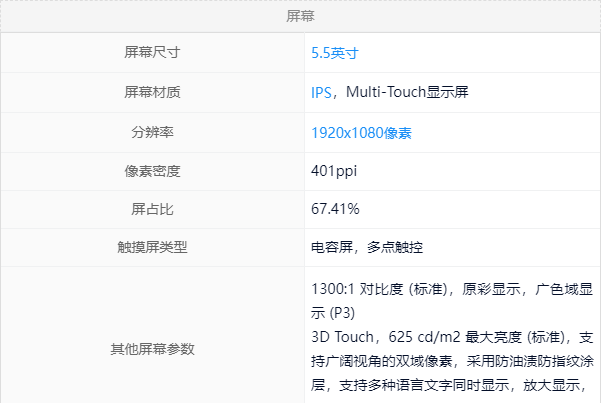Select the 分辨率 row label
601x403 pixels.
[x=152, y=132]
